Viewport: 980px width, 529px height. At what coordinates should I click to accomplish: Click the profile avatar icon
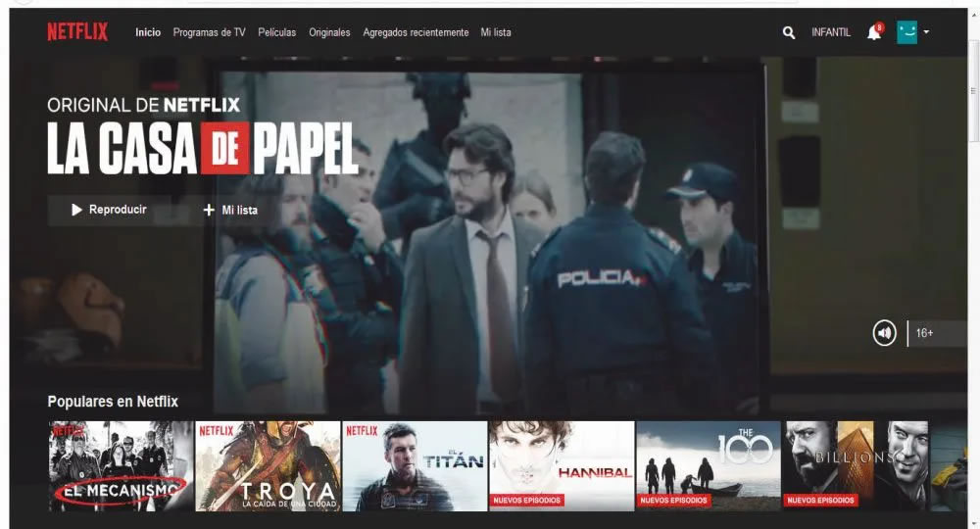click(x=906, y=32)
